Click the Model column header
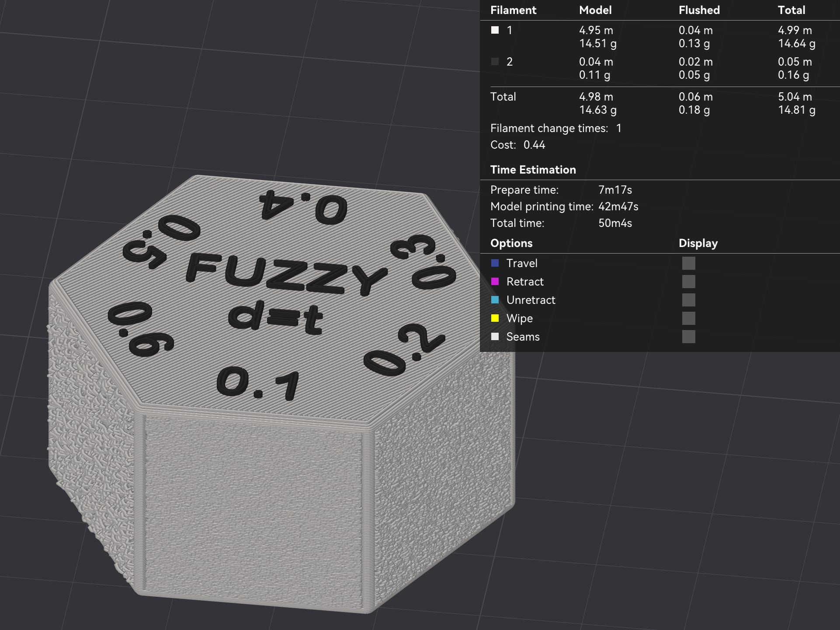840x630 pixels. click(x=595, y=10)
